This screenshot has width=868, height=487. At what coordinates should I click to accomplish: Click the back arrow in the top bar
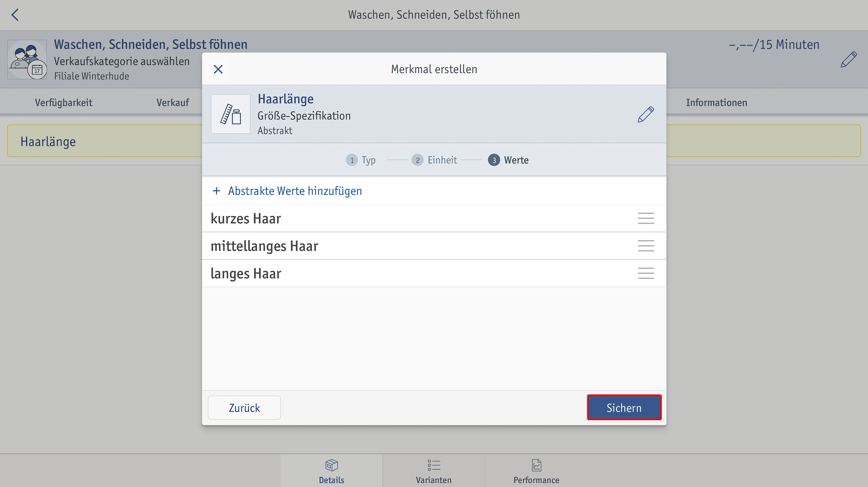click(15, 15)
